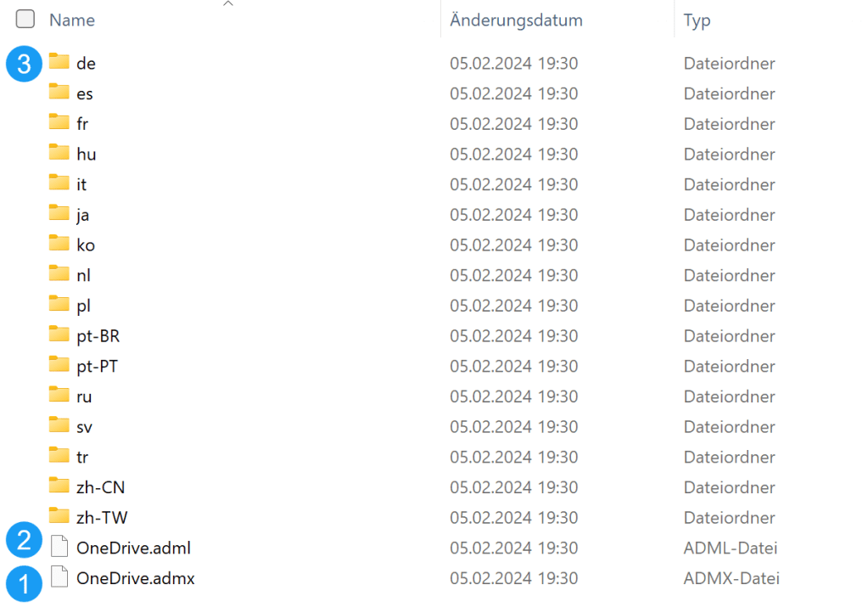This screenshot has height=613, width=868.
Task: Collapse sort arrow above Name column
Action: (227, 4)
